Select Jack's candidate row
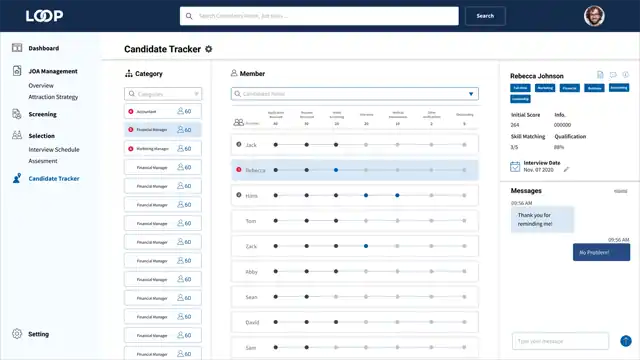Viewport: 640px width, 360px height. coord(354,145)
